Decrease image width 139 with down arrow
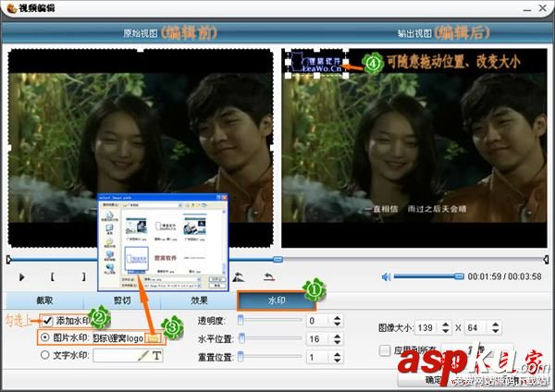This screenshot has height=392, width=555. click(x=446, y=331)
